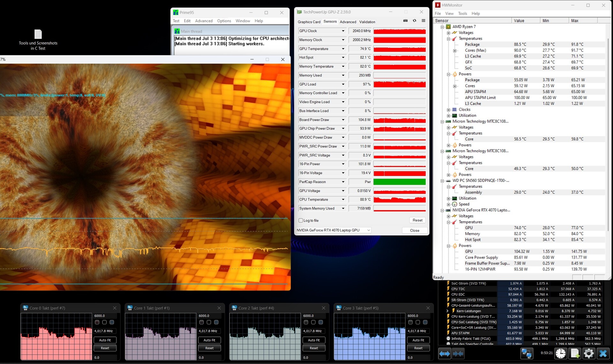Click 6000.0 max value field in Core 2 graph
613x364 pixels.
[314, 315]
